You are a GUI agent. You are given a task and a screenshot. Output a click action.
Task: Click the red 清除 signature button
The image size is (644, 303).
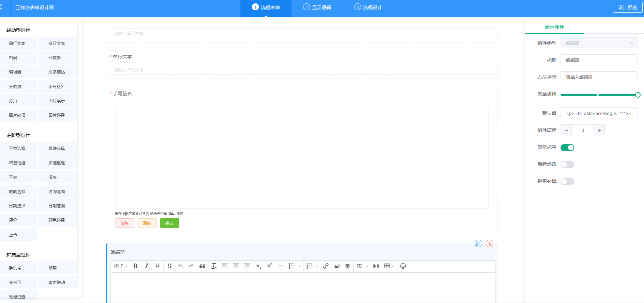(x=124, y=223)
